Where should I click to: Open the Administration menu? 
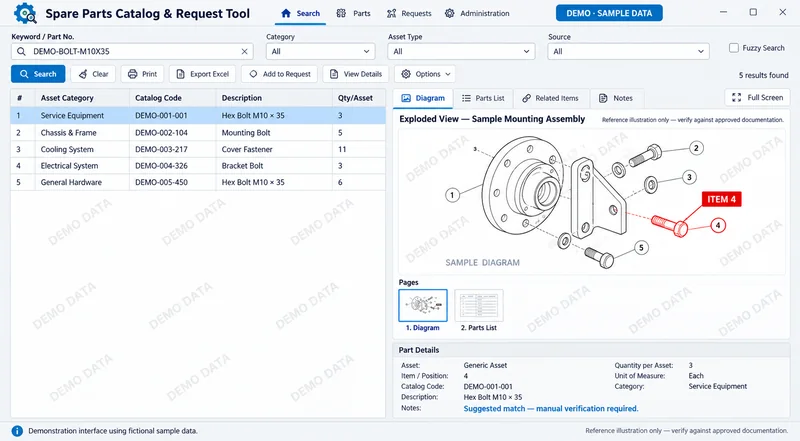[x=477, y=13]
